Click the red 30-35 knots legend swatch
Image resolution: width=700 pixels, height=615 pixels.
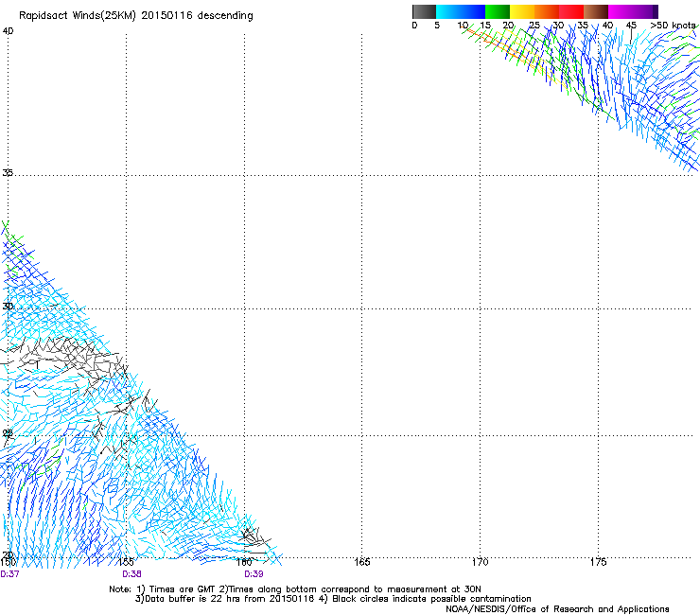[571, 11]
